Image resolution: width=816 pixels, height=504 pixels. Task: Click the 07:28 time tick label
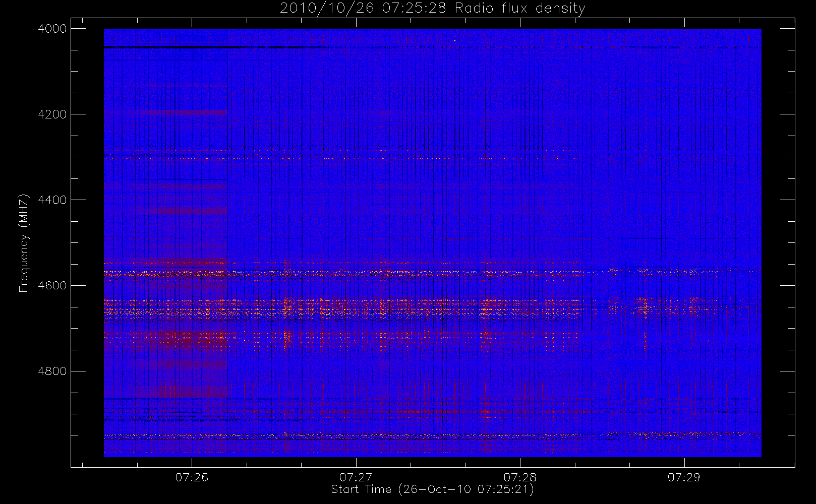(x=520, y=477)
